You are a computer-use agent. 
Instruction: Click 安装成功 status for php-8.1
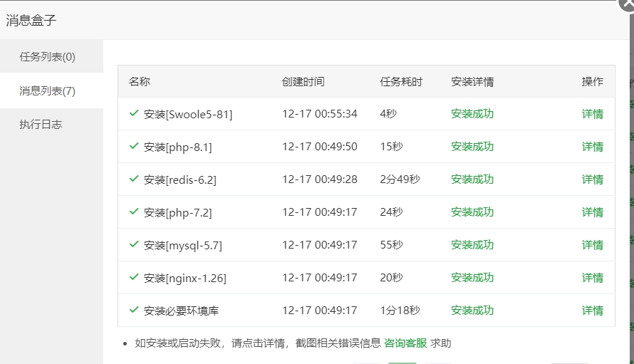tap(472, 147)
